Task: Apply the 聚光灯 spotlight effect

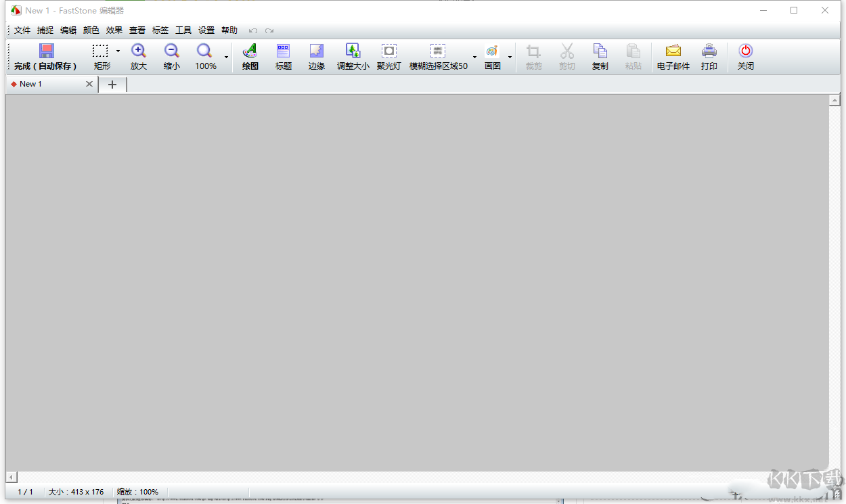Action: (x=389, y=51)
